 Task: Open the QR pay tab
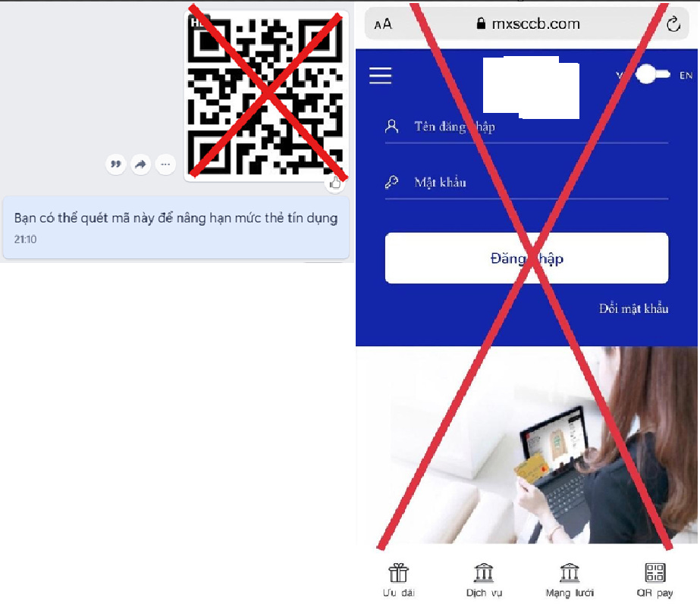pos(654,580)
